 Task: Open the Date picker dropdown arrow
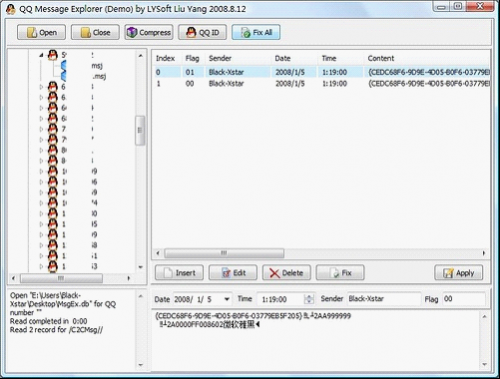(x=227, y=299)
